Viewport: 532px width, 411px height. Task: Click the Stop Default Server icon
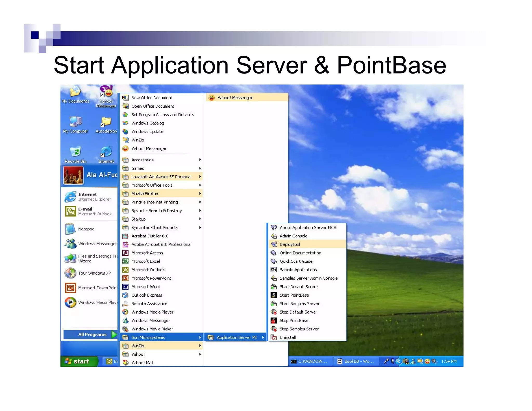[274, 312]
